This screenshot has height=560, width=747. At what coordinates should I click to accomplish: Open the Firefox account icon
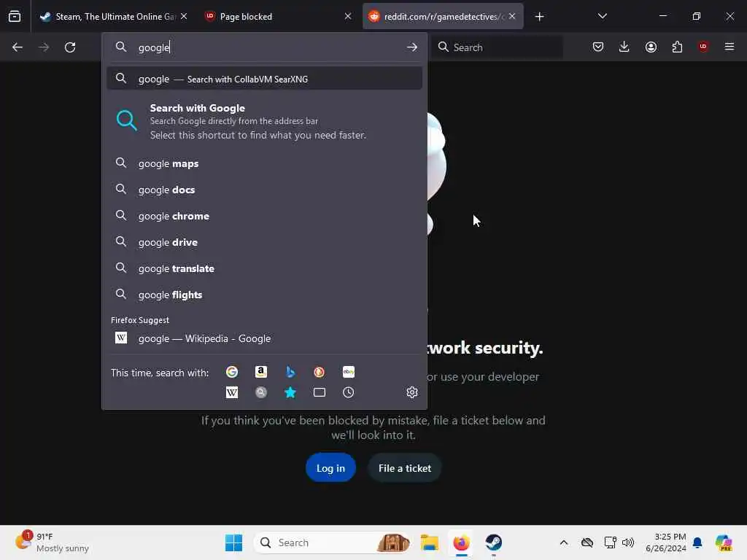click(x=651, y=47)
